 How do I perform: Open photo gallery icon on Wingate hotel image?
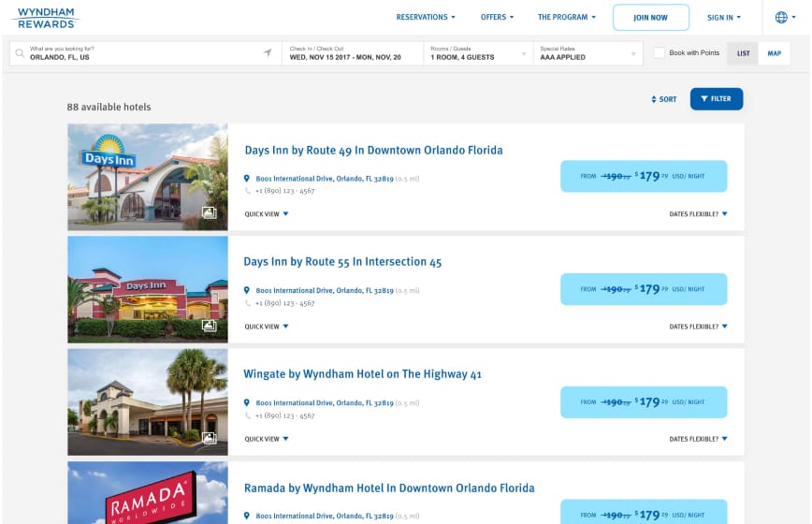[210, 438]
